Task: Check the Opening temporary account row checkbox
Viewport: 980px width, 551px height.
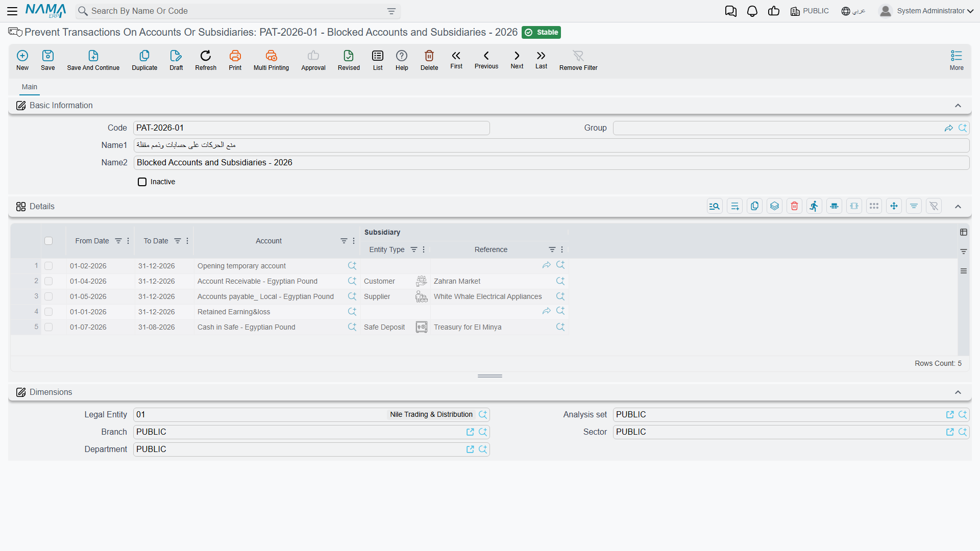Action: tap(48, 266)
